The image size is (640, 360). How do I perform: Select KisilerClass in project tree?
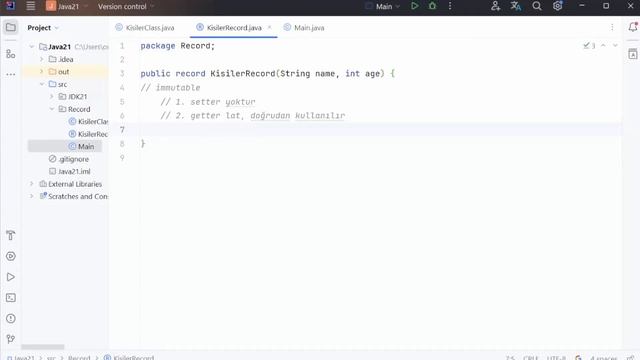coord(89,122)
